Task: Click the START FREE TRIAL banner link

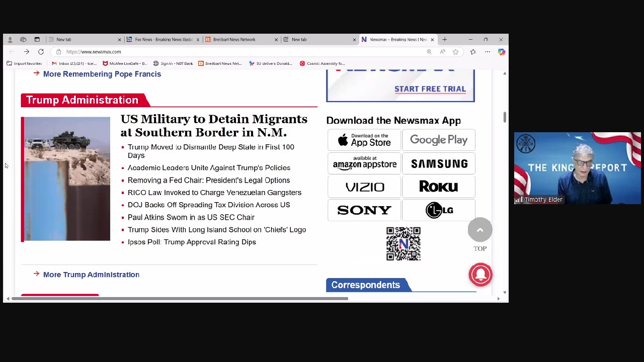Action: (x=430, y=89)
